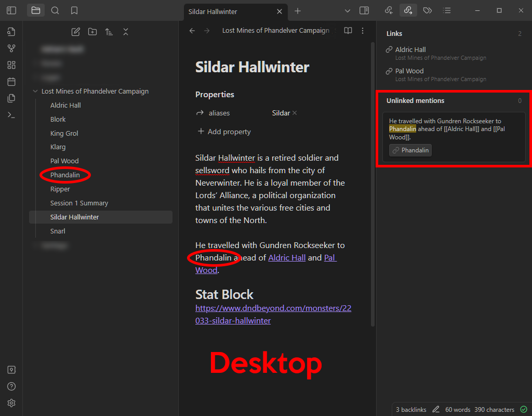Switch to reading view book icon
Image resolution: width=532 pixels, height=416 pixels.
point(348,31)
